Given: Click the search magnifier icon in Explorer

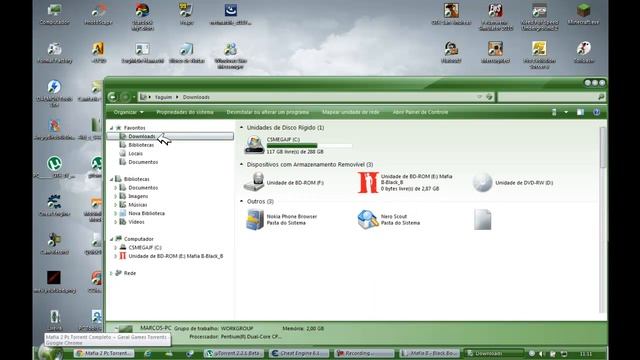Looking at the screenshot, I should [x=601, y=97].
